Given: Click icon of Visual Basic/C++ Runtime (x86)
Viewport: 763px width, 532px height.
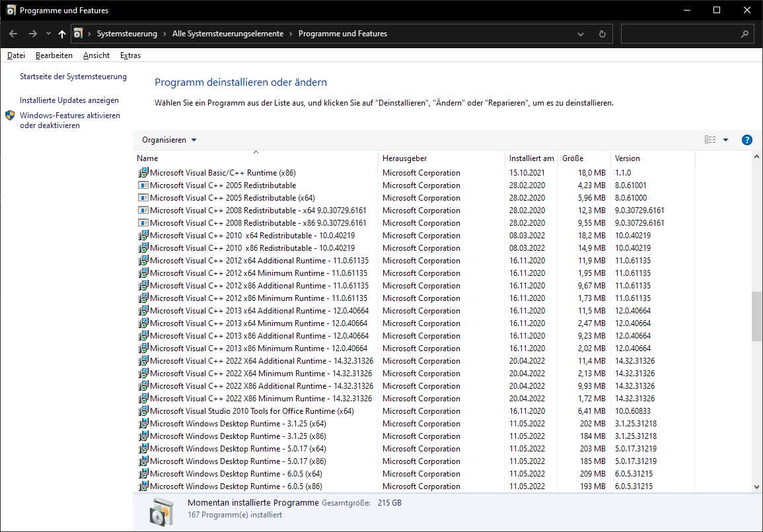Looking at the screenshot, I should 143,173.
